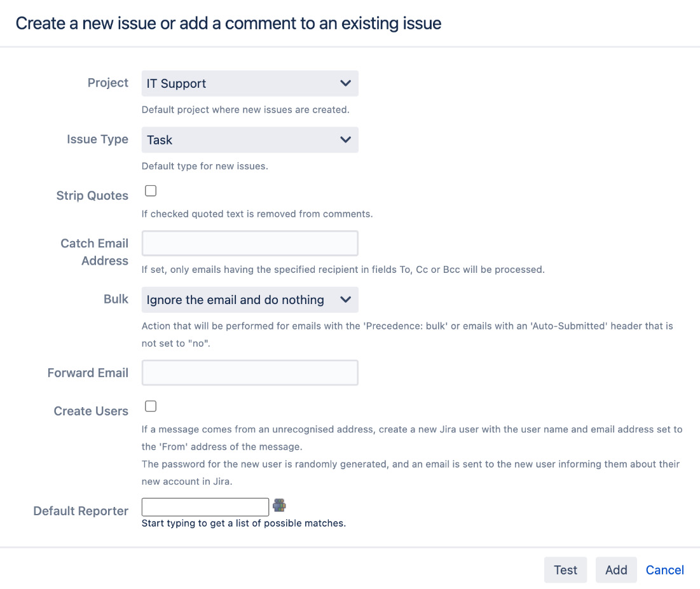This screenshot has height=589, width=700.
Task: Click inside the Forward Email field
Action: (249, 372)
